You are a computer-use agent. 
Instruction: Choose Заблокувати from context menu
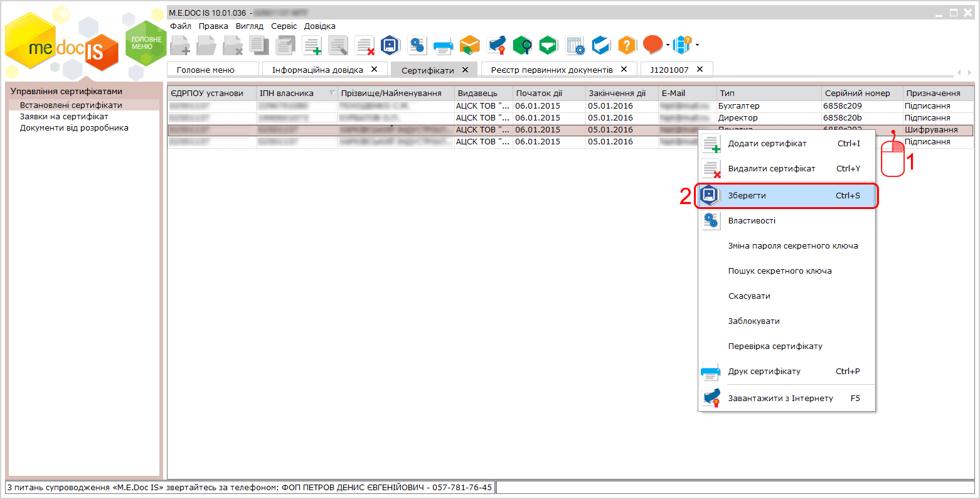(787, 321)
